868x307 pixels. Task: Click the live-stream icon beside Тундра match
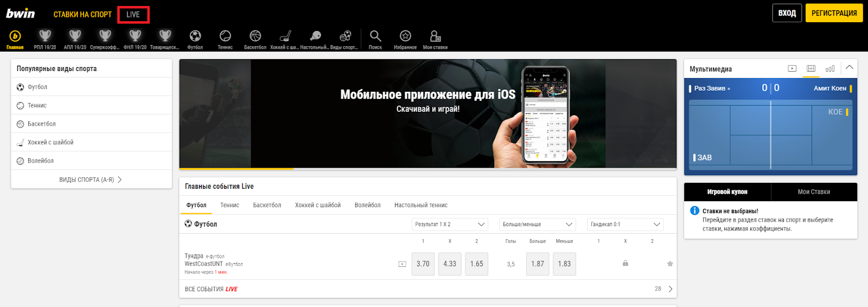[x=402, y=264]
